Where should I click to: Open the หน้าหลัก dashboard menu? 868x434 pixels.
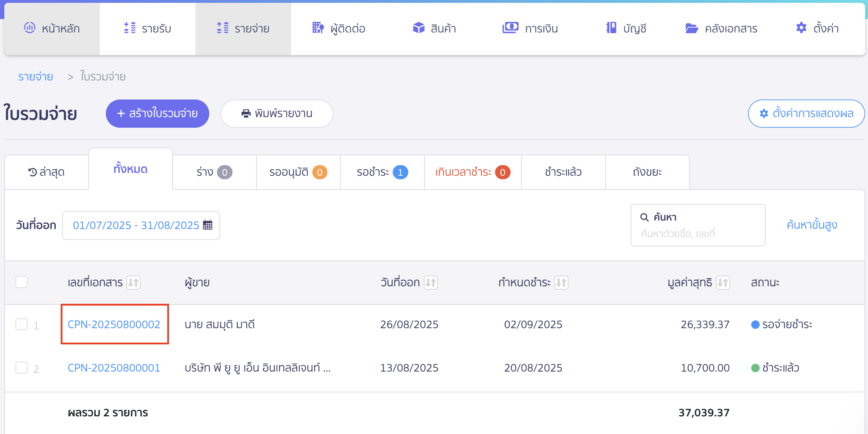[x=52, y=28]
